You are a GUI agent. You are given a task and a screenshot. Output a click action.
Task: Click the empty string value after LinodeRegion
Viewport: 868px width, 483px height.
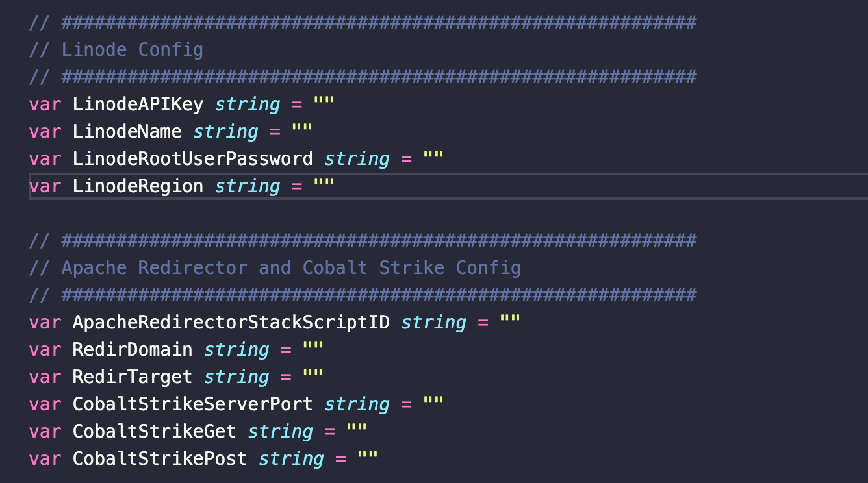pos(324,186)
